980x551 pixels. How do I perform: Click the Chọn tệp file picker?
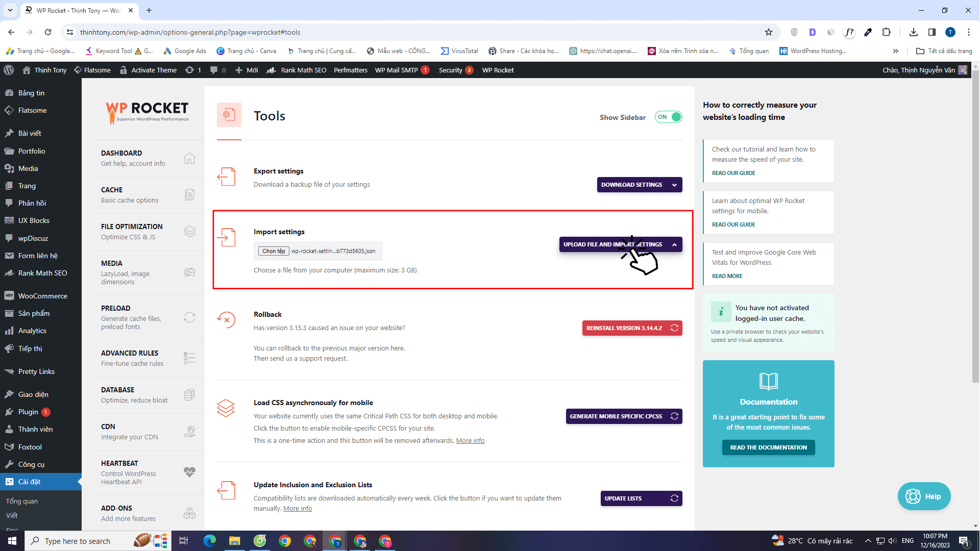pyautogui.click(x=274, y=251)
